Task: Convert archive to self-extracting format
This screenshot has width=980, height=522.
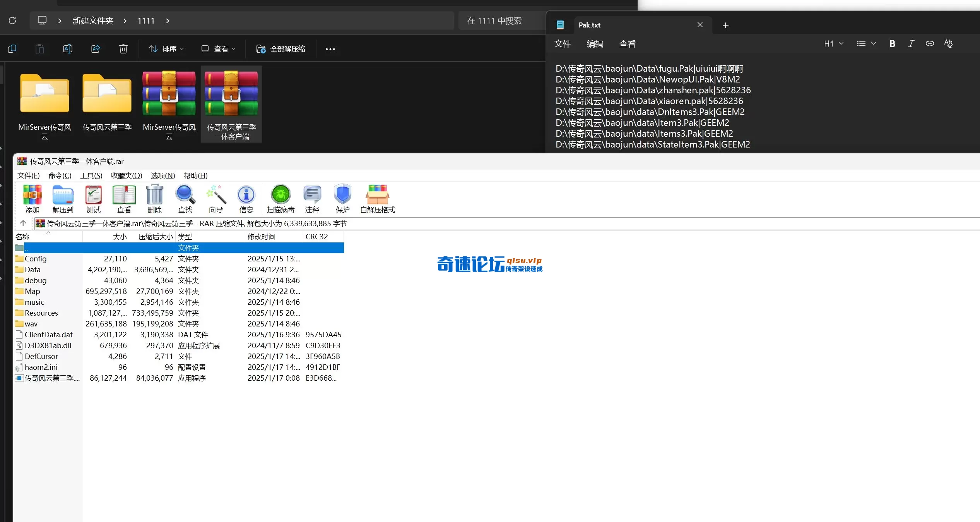Action: click(x=377, y=199)
